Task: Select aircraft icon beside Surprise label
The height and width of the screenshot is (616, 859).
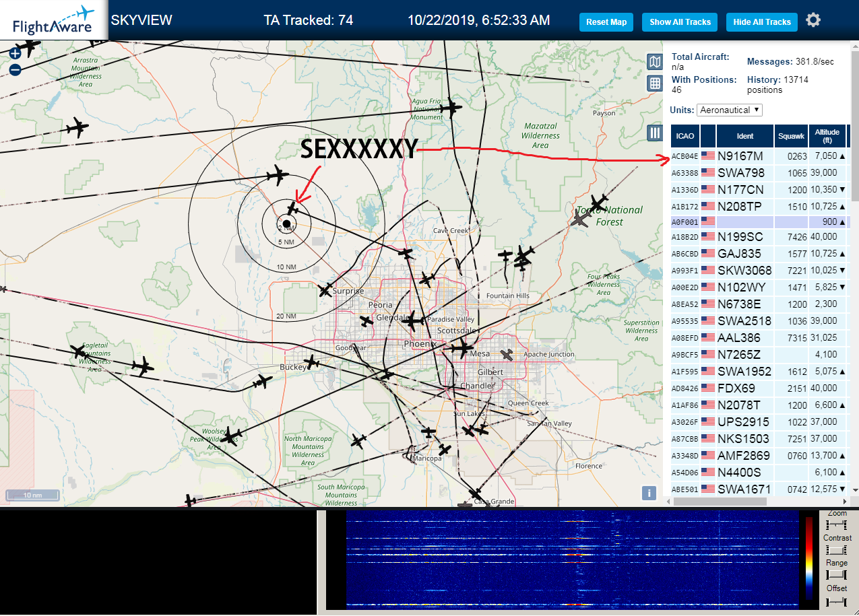Action: pyautogui.click(x=325, y=290)
